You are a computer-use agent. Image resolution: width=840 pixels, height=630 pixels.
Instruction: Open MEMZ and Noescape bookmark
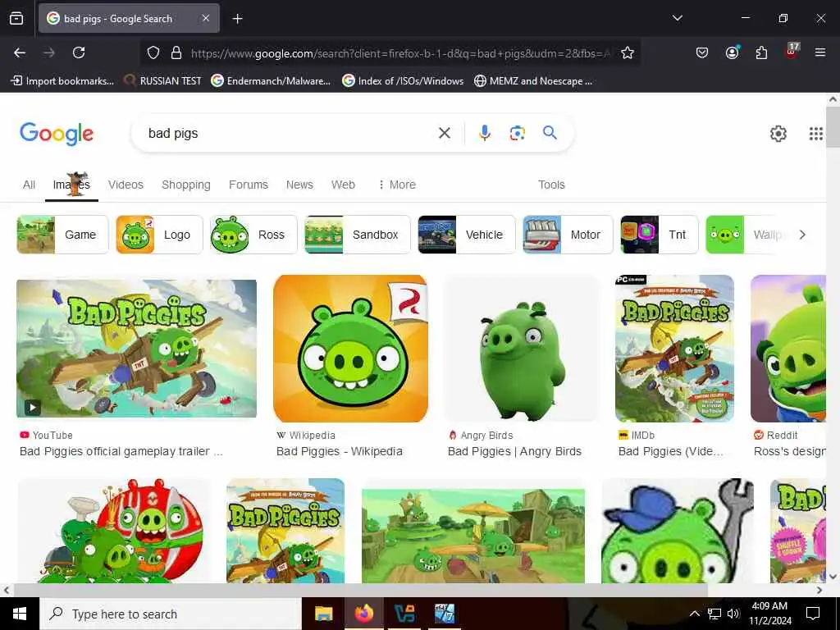[x=533, y=81]
